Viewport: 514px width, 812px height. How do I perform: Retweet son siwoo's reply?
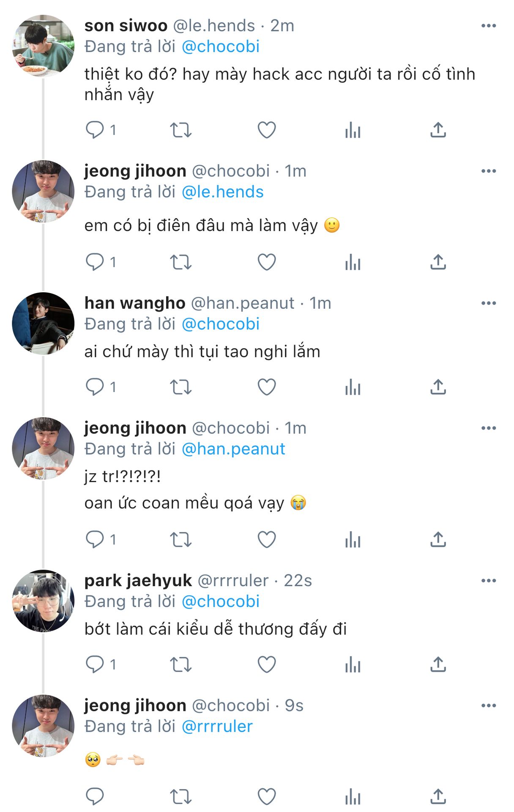pos(180,130)
